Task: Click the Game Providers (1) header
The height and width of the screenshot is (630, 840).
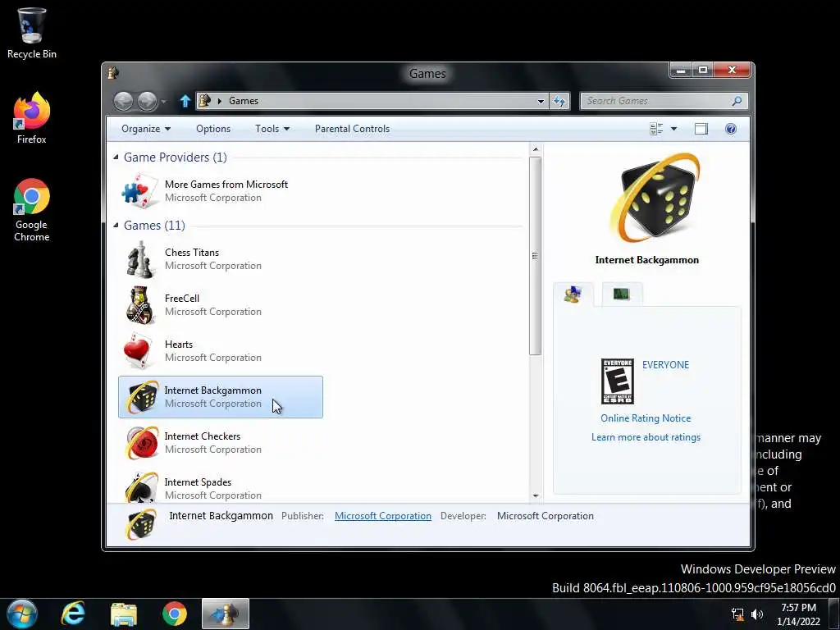Action: coord(176,157)
